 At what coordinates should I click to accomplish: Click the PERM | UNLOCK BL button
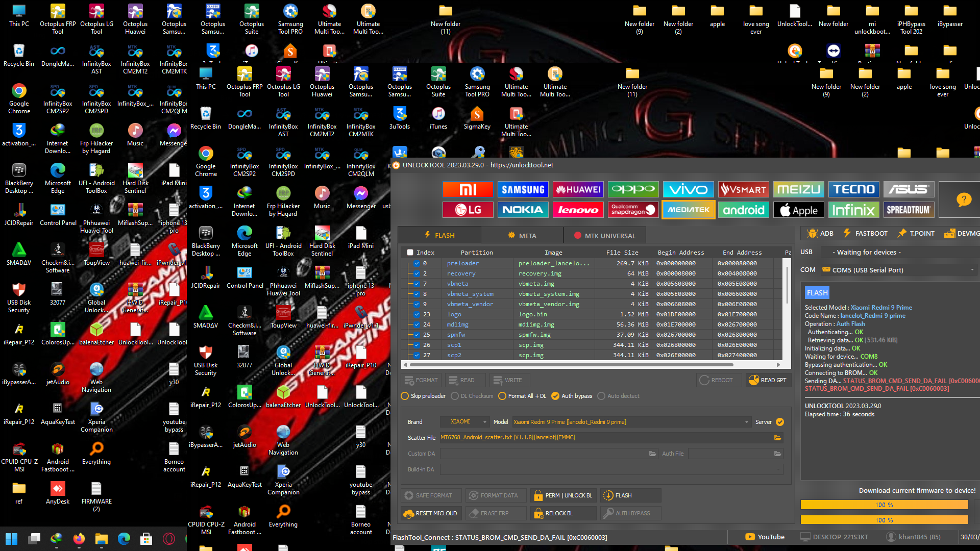pos(563,495)
